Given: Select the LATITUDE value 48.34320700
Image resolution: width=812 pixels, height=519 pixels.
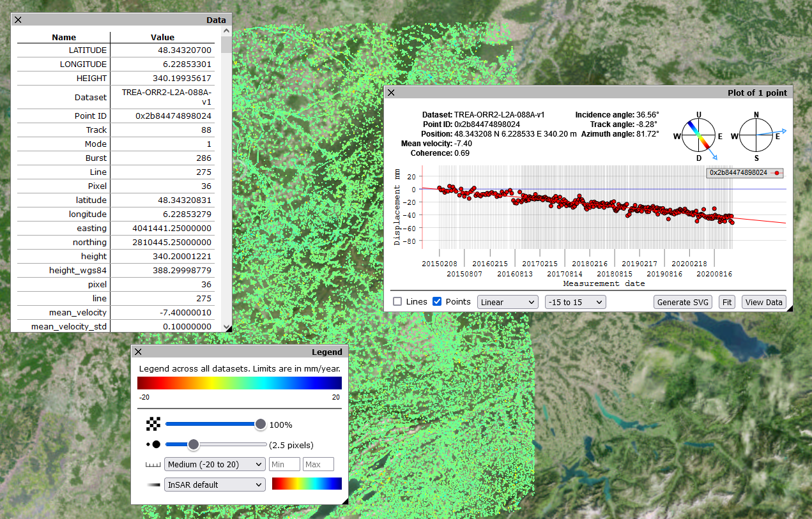Looking at the screenshot, I should [185, 50].
